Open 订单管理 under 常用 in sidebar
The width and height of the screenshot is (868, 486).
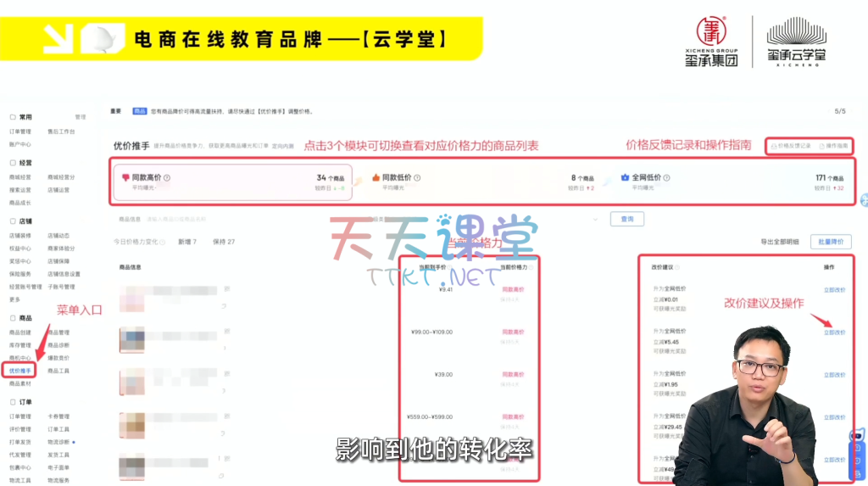pyautogui.click(x=20, y=131)
